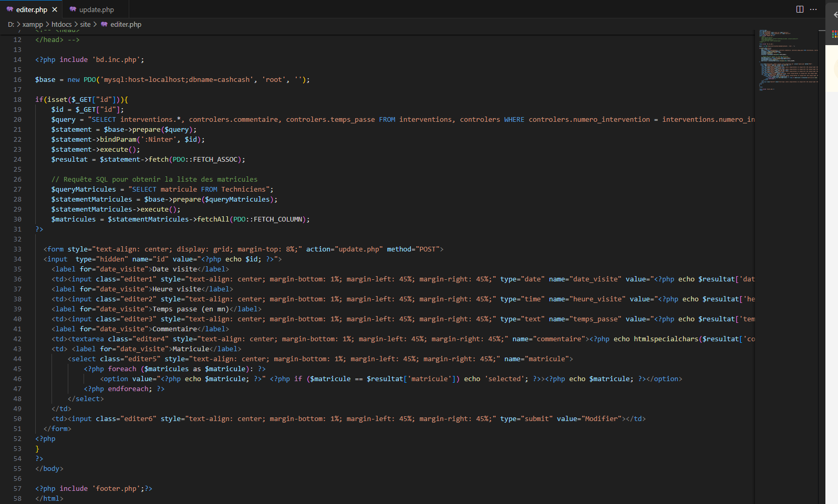838x504 pixels.
Task: Click closing '</form>' tag on line 51
Action: 57,428
